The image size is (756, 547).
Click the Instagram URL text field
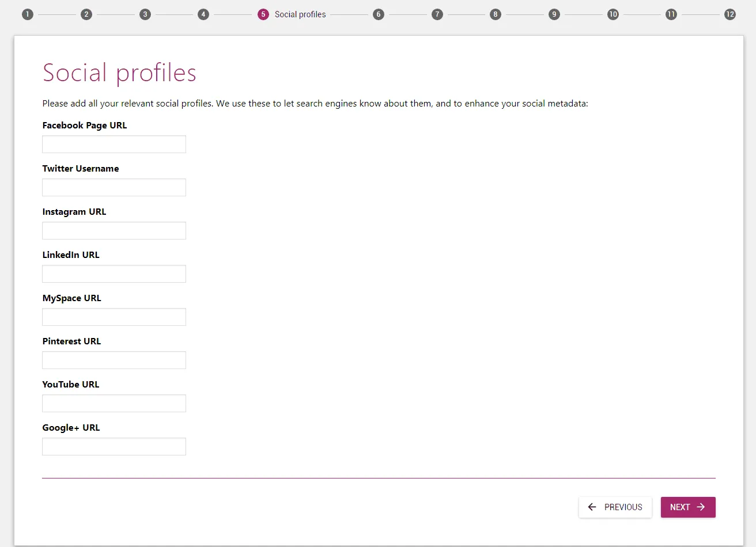pyautogui.click(x=114, y=230)
